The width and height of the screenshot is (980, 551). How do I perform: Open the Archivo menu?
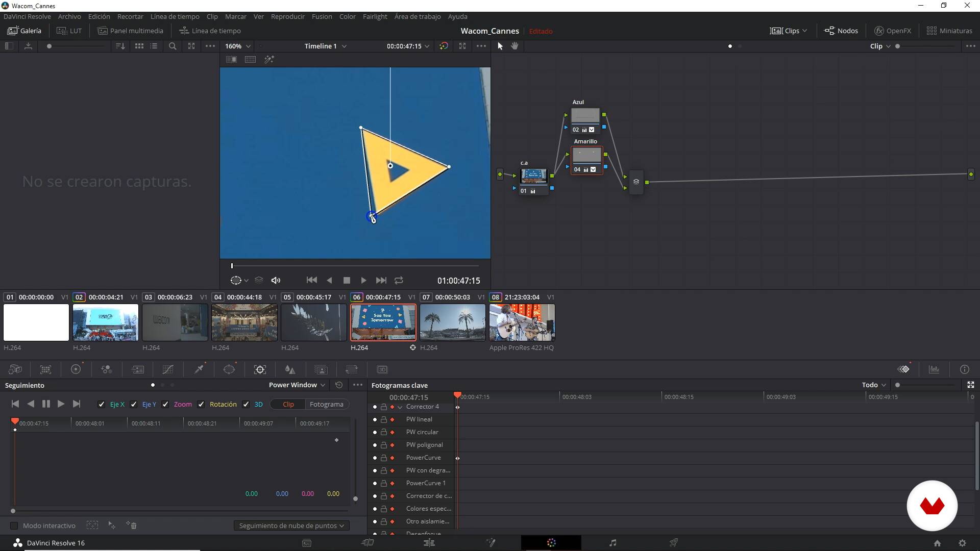coord(69,16)
